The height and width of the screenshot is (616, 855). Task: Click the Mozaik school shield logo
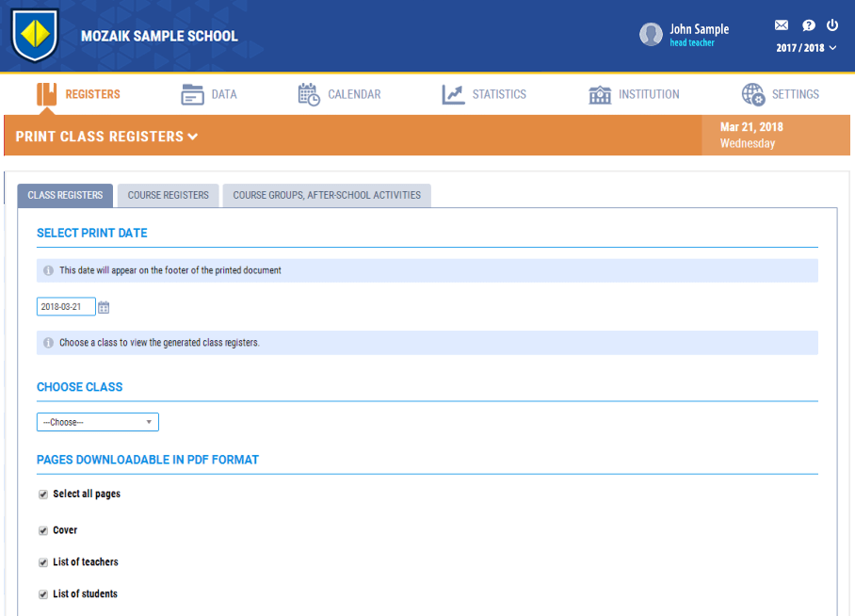click(35, 36)
